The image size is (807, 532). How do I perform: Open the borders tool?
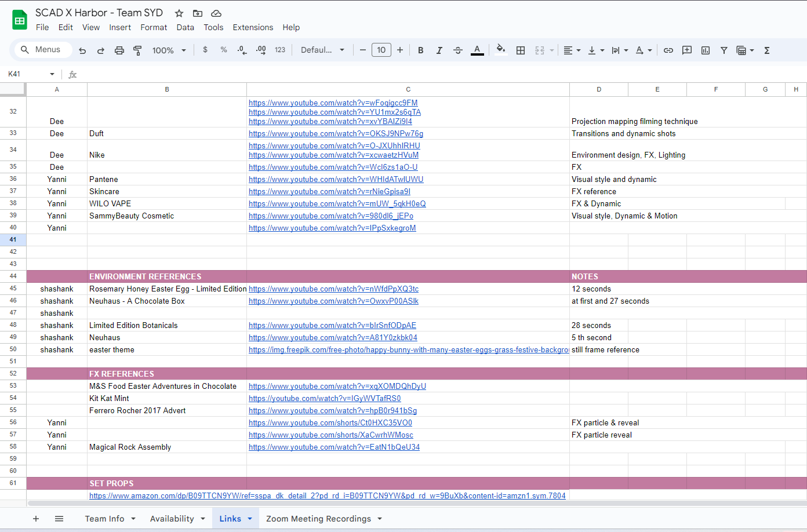click(x=521, y=50)
